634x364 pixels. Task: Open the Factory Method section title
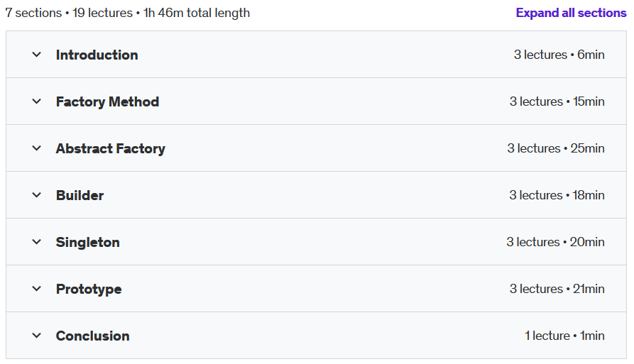107,101
